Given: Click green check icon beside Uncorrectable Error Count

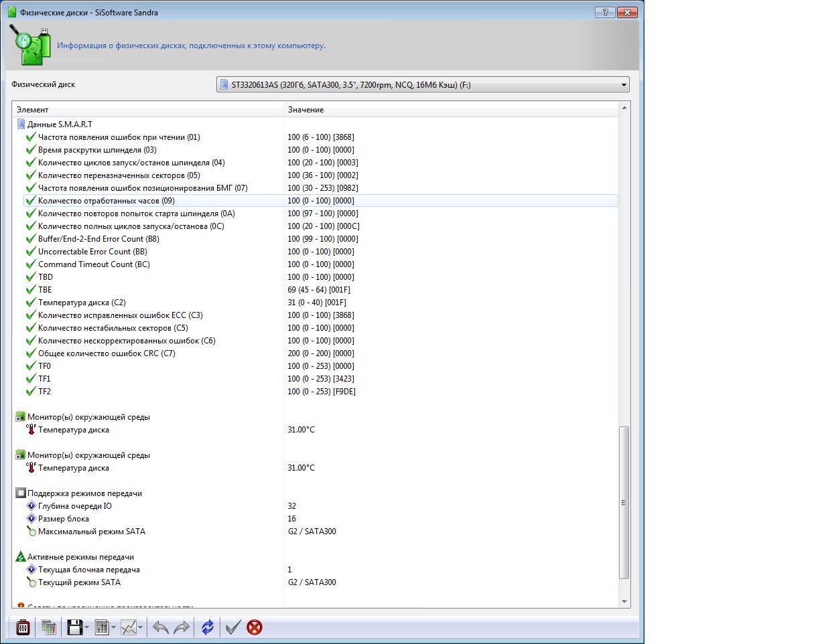Looking at the screenshot, I should coord(31,252).
